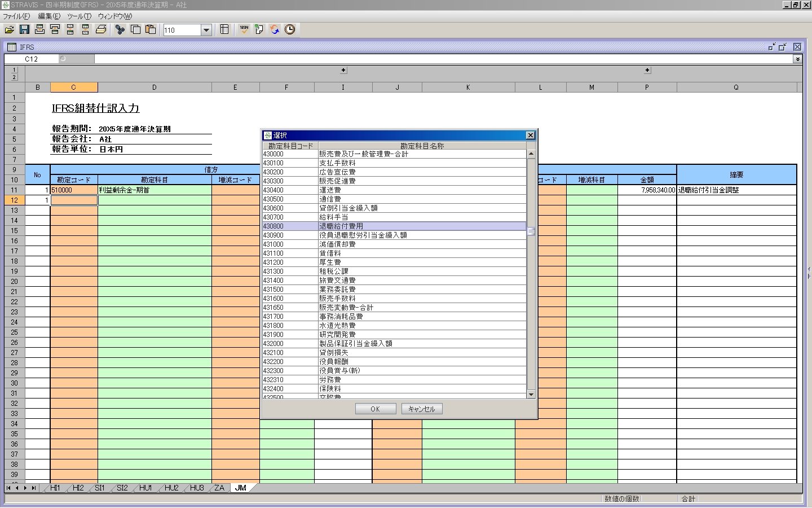Switch to the HU3 sheet tab
812x508 pixels.
[x=197, y=488]
